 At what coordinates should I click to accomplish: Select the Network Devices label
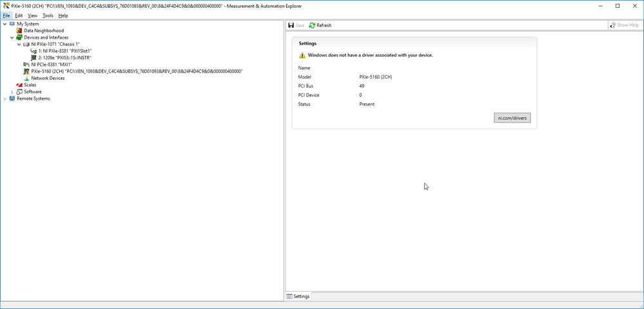point(48,78)
